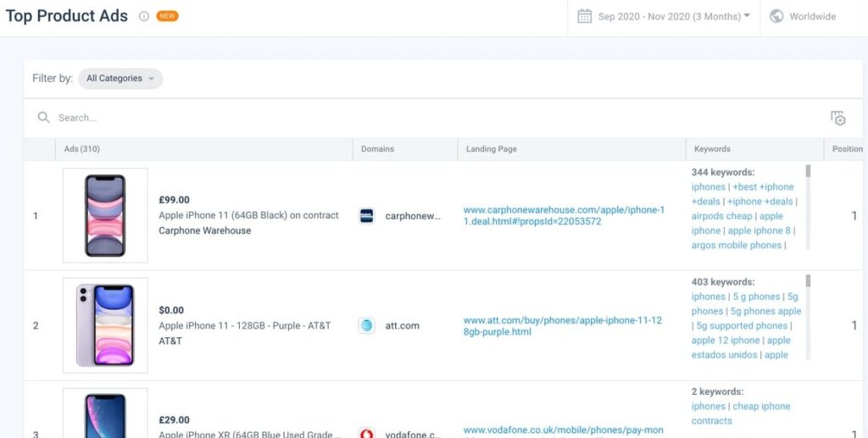
Task: Open the purple iPhone 11 product thumbnail
Action: tap(105, 325)
